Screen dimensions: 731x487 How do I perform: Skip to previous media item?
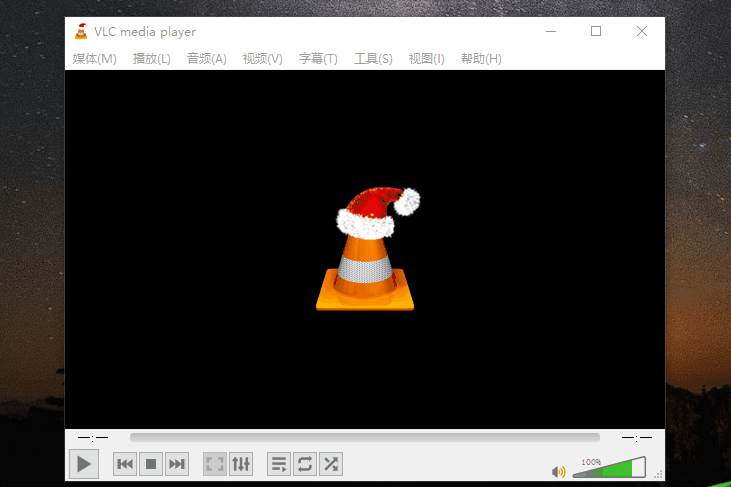click(x=125, y=464)
